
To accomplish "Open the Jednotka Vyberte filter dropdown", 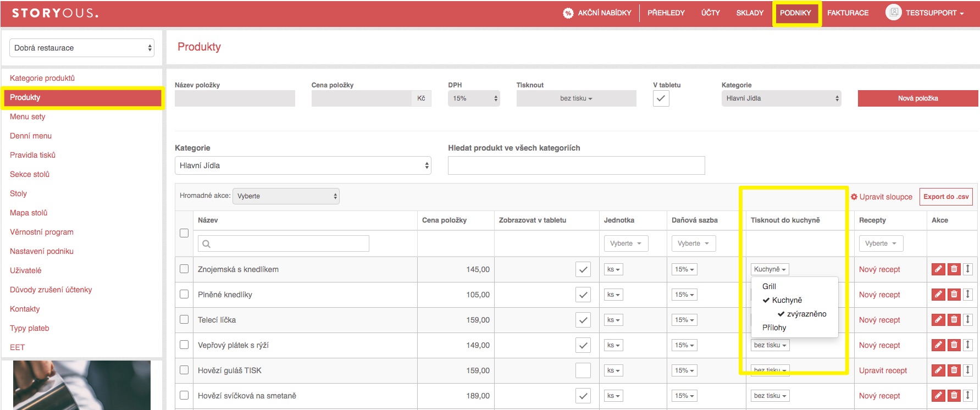I will 626,243.
